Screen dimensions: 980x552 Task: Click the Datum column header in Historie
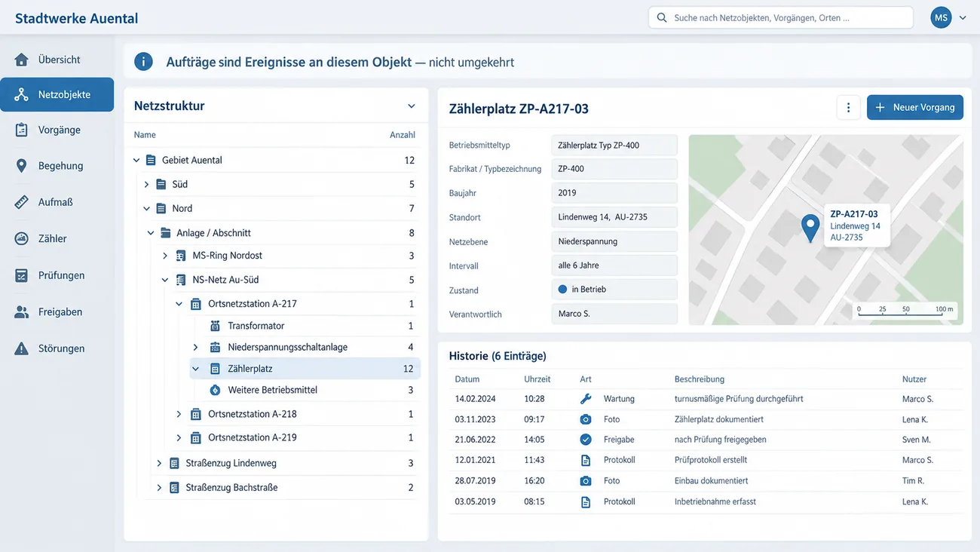point(467,379)
